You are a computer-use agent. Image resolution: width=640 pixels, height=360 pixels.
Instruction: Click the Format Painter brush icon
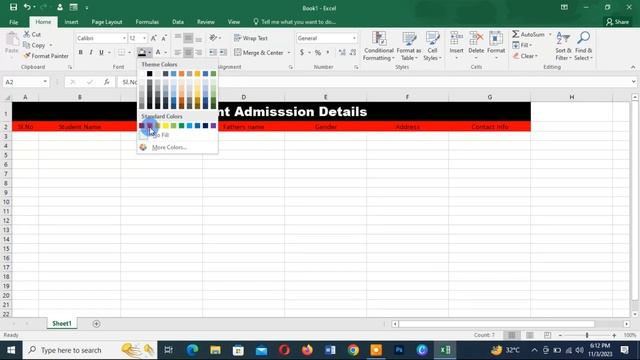(27, 56)
